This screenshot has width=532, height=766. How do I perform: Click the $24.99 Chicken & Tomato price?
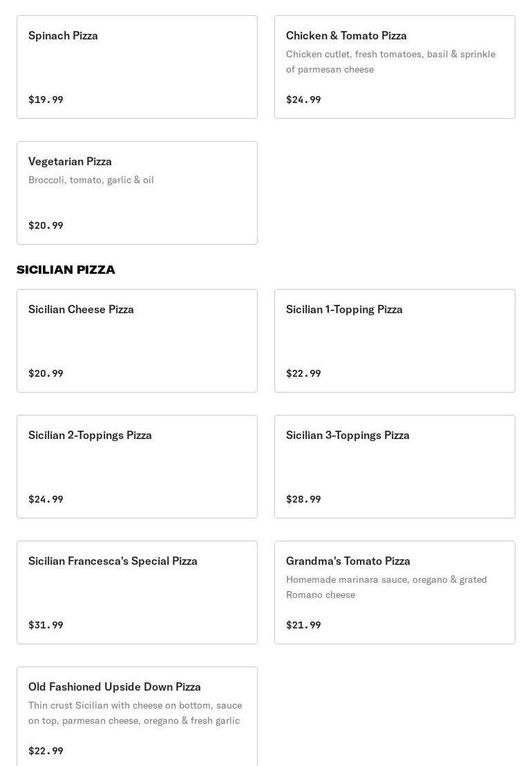click(303, 100)
